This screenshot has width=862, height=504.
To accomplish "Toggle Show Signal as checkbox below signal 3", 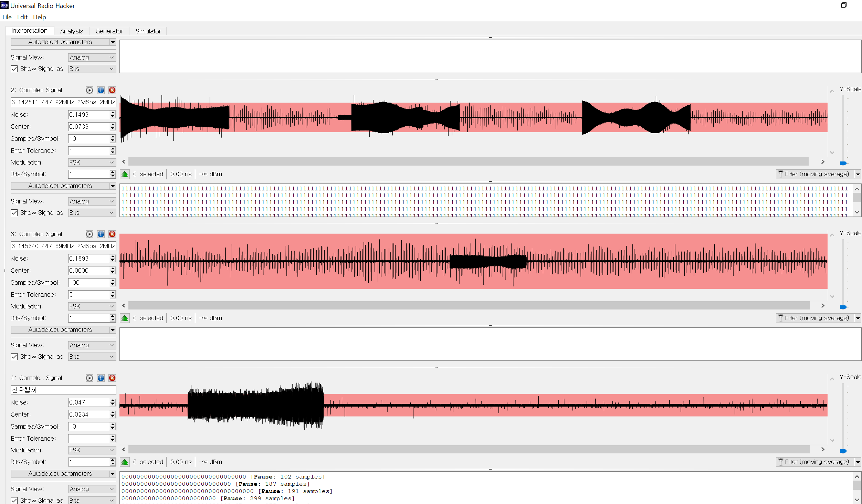I will point(14,357).
